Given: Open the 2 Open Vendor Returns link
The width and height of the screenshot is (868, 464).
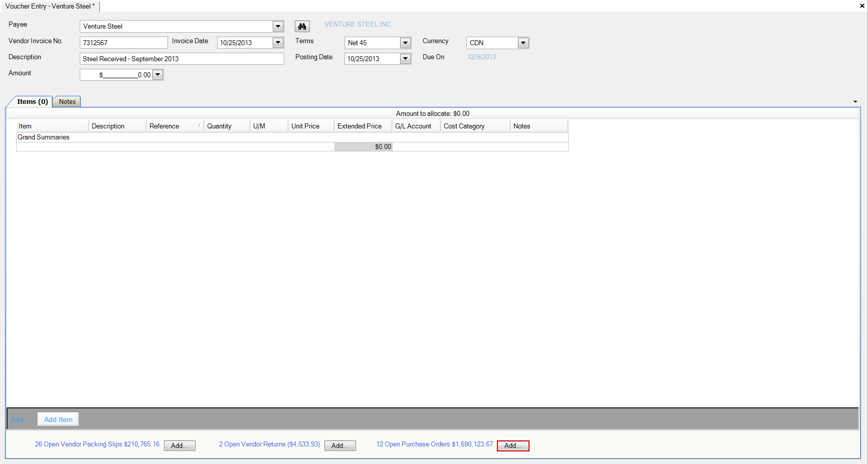Looking at the screenshot, I should [x=269, y=444].
